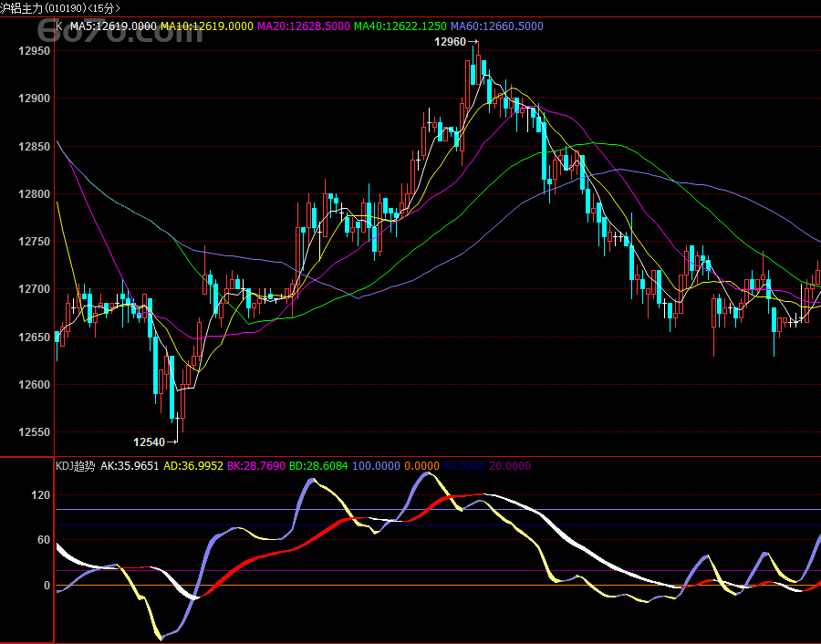Select the magenta BK value label
Viewport: 821px width, 644px height.
(255, 466)
